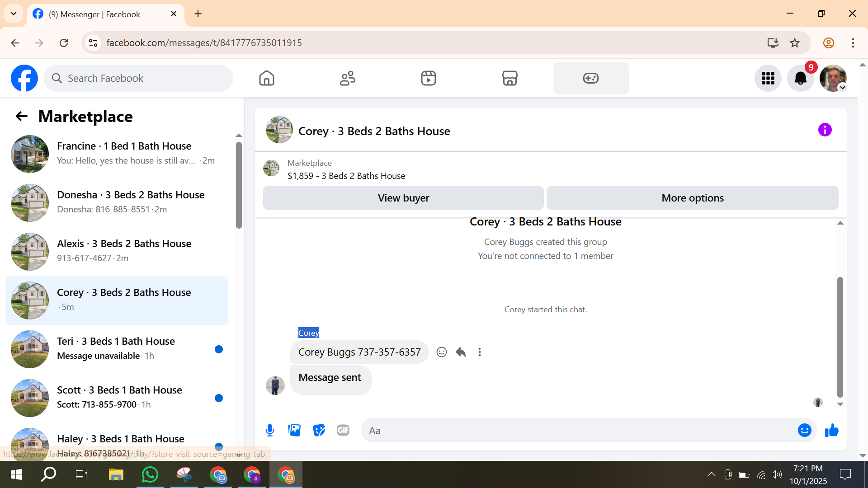Show hidden system tray icons
This screenshot has height=488, width=868.
(x=711, y=474)
